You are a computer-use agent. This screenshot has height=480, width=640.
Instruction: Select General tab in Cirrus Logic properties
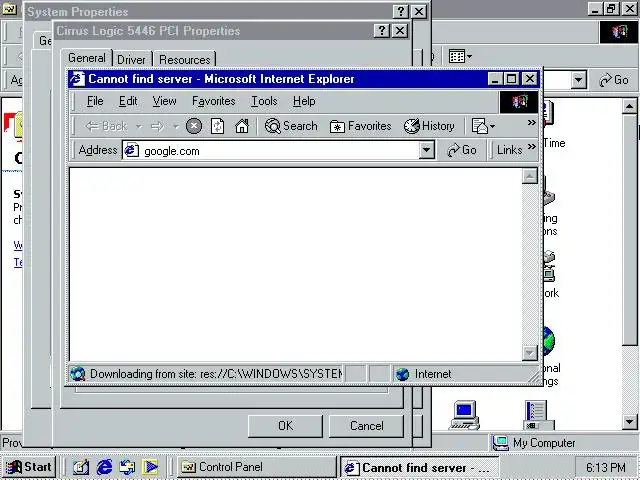coord(87,58)
